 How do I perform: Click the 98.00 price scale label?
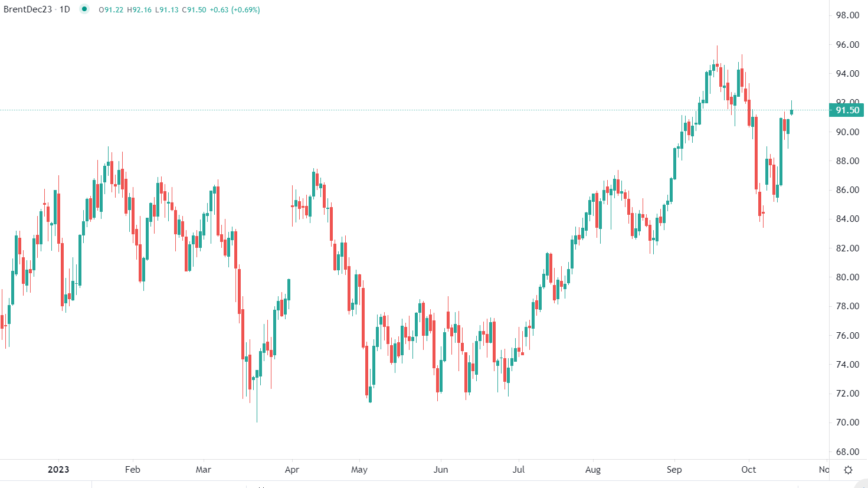point(847,15)
